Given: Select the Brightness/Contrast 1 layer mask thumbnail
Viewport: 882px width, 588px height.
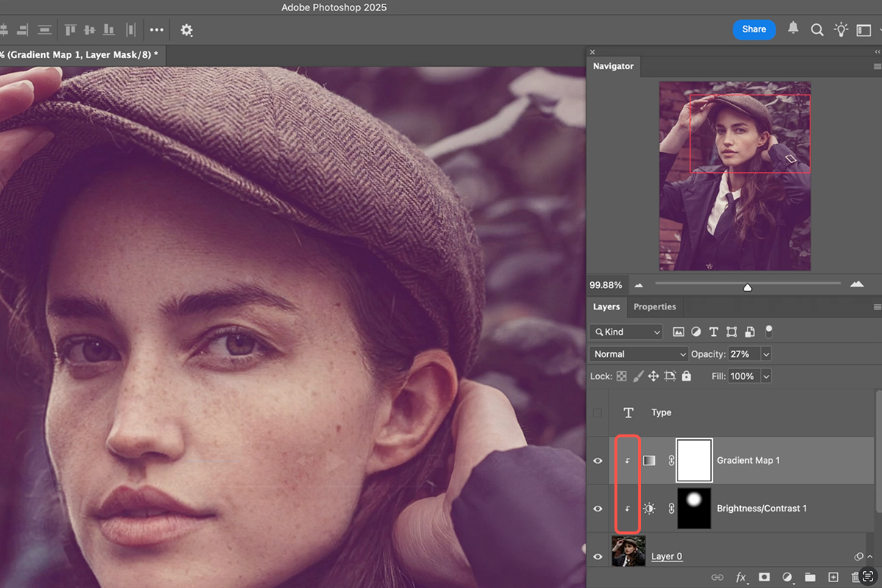Looking at the screenshot, I should 694,509.
